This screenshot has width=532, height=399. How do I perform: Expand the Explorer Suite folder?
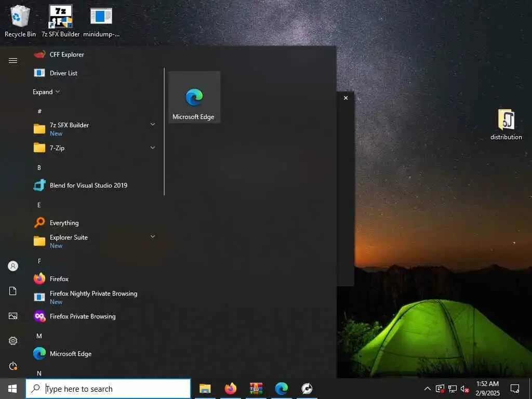(x=153, y=236)
